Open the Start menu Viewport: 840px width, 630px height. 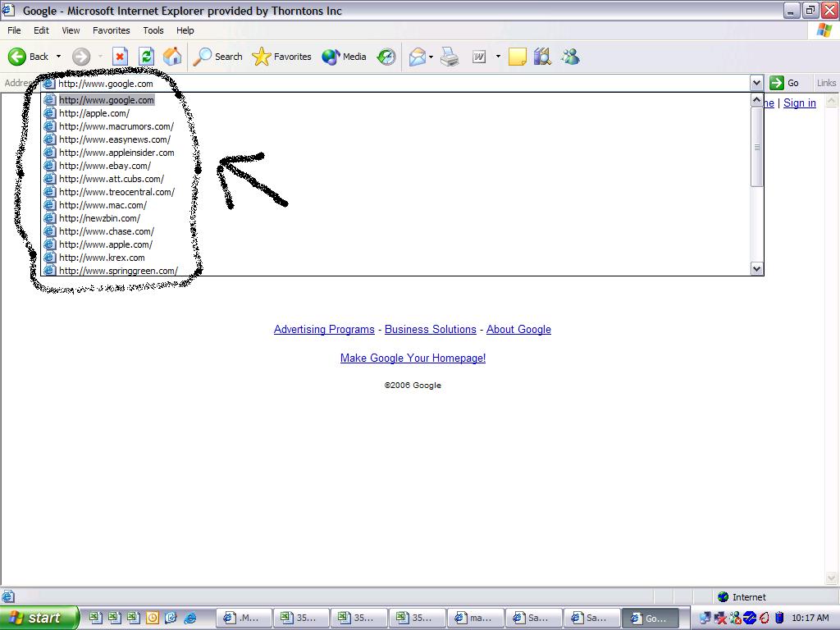pyautogui.click(x=39, y=618)
